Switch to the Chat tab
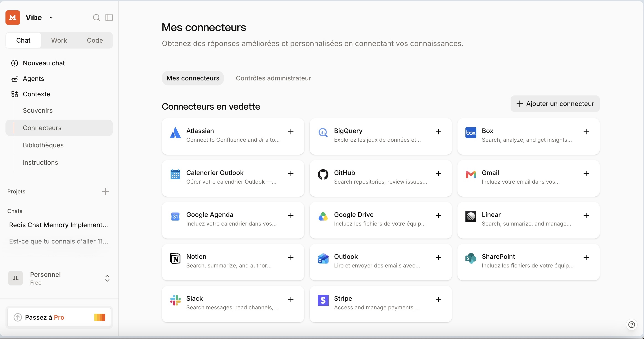The width and height of the screenshot is (644, 339). 23,40
